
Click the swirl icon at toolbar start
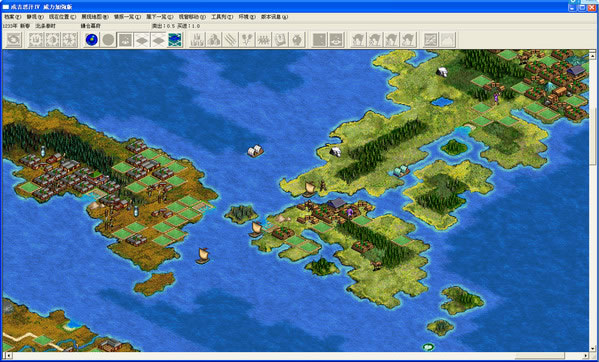coord(14,40)
